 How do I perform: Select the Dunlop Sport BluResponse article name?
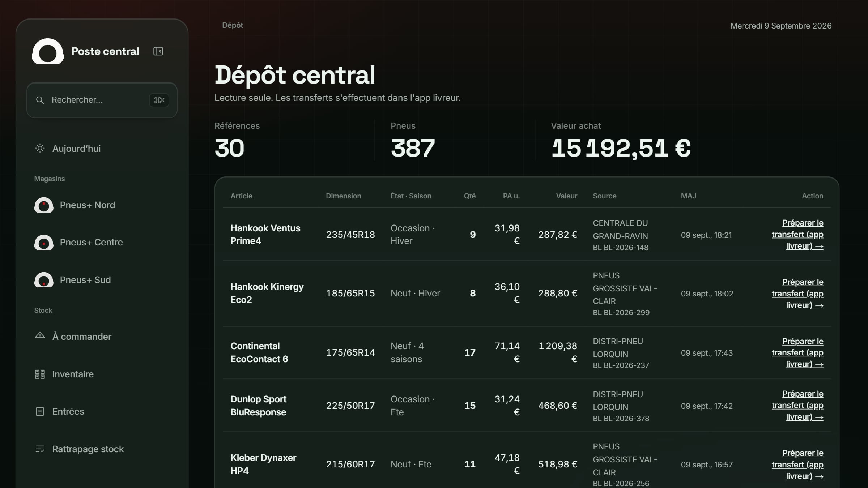coord(259,406)
